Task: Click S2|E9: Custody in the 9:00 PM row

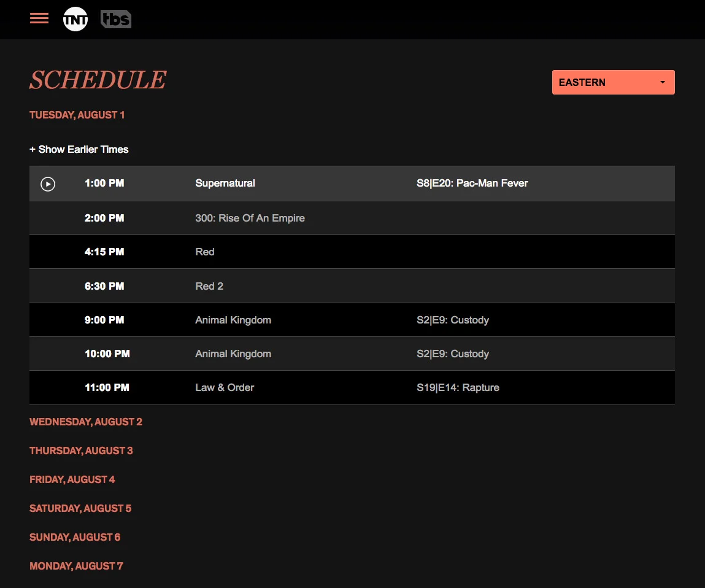Action: [x=453, y=320]
